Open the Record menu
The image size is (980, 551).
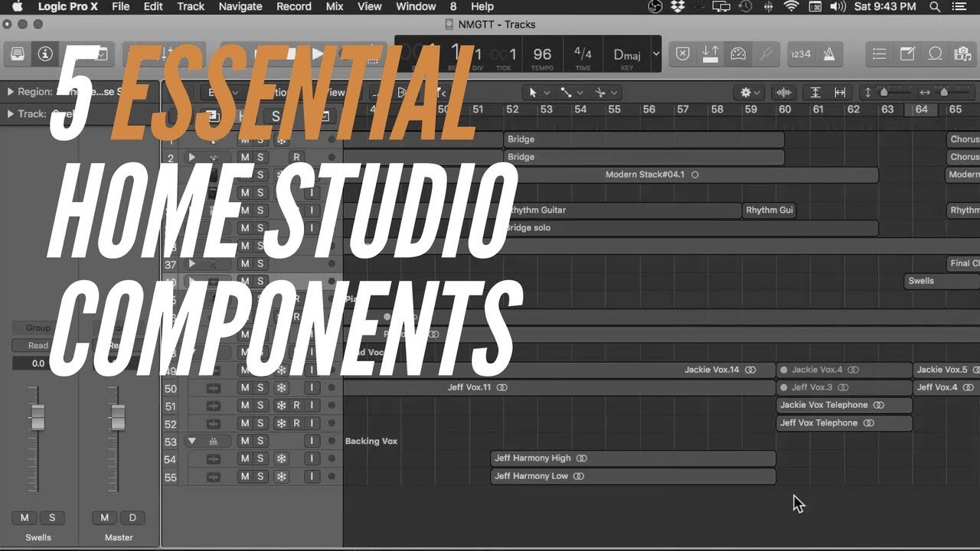(294, 7)
